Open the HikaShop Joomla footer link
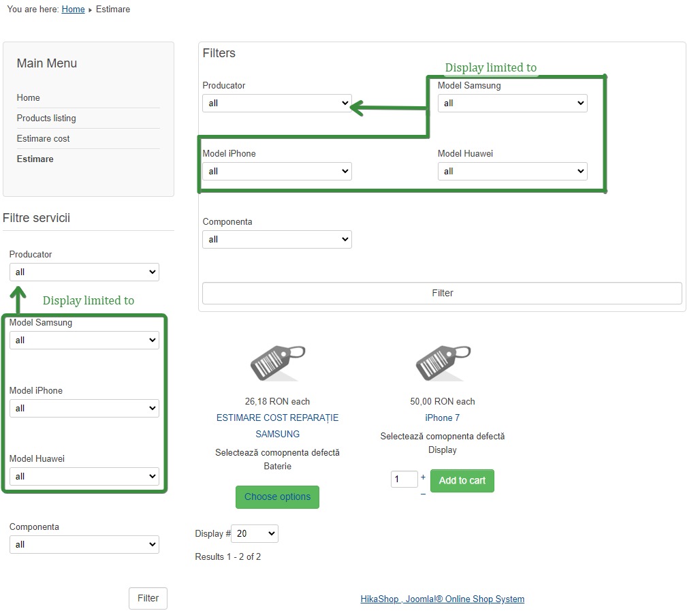Viewport: 700px width, 613px height. click(x=442, y=599)
